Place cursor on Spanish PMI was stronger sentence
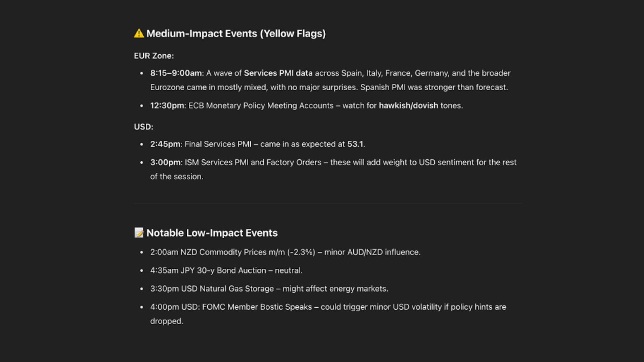Screen dimensions: 644x362 coord(434,87)
